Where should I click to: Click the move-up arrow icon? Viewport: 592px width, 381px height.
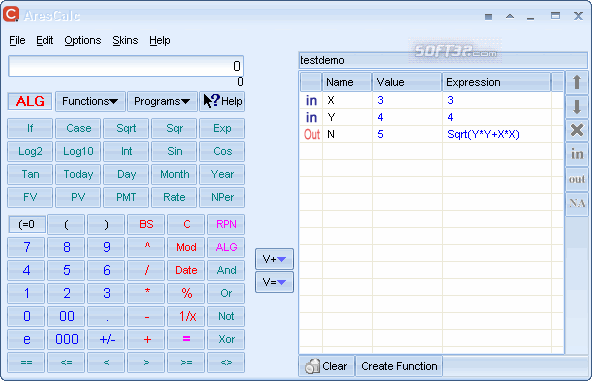[577, 82]
